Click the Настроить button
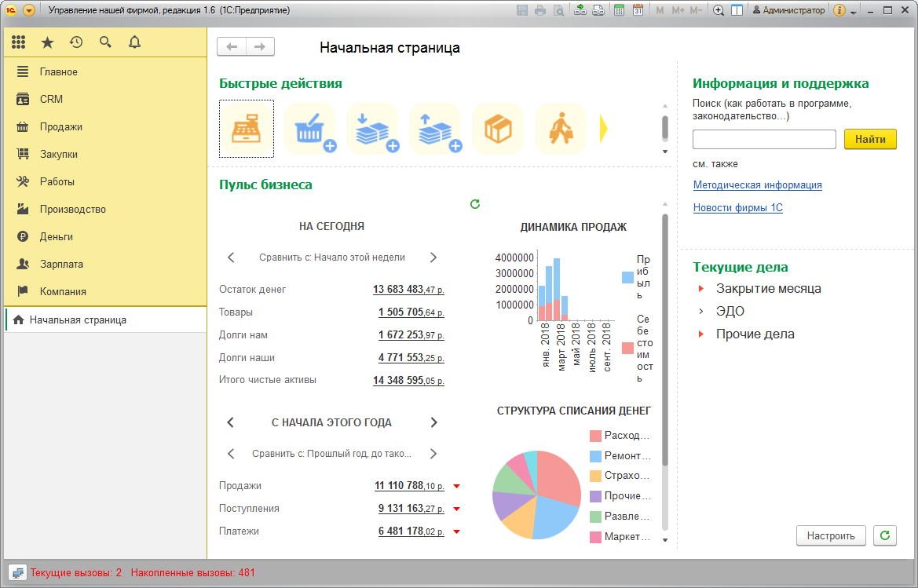This screenshot has height=588, width=918. [831, 536]
